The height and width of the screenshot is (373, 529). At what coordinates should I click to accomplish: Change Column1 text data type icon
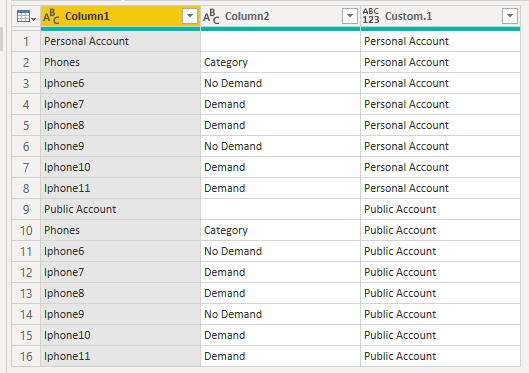(x=51, y=16)
